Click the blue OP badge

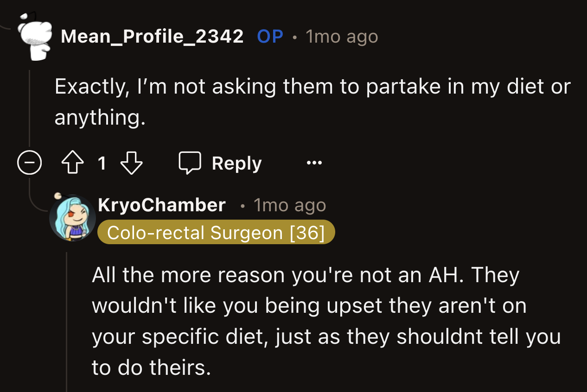click(270, 36)
